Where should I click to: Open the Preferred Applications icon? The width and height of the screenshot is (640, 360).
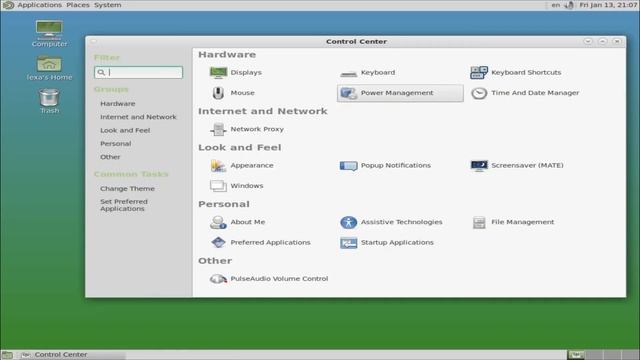(x=218, y=242)
